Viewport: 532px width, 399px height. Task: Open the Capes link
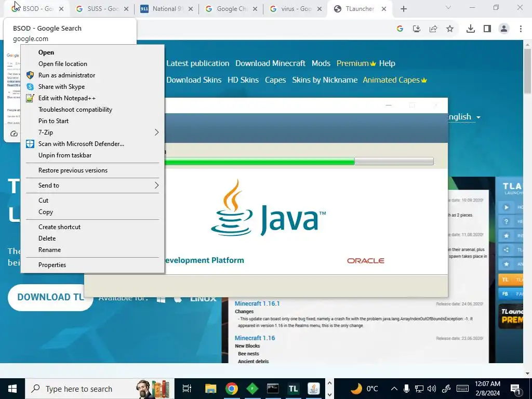click(275, 80)
